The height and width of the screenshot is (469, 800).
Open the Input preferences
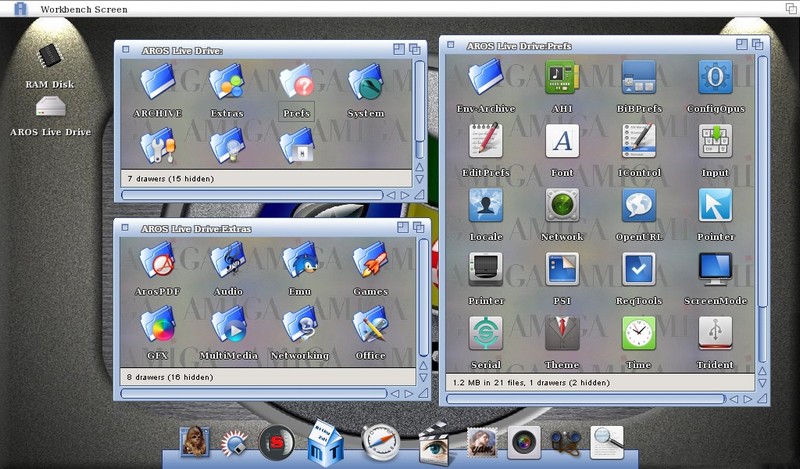click(715, 141)
